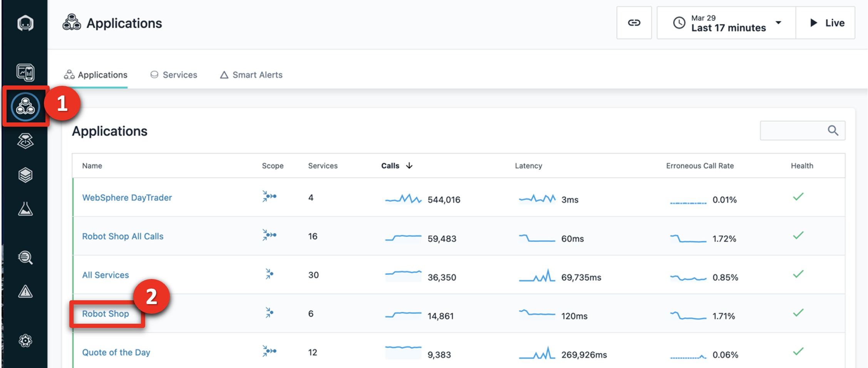Open Websites & Mobile Apps sidebar icon
Screen dimensions: 868x368
[x=25, y=72]
